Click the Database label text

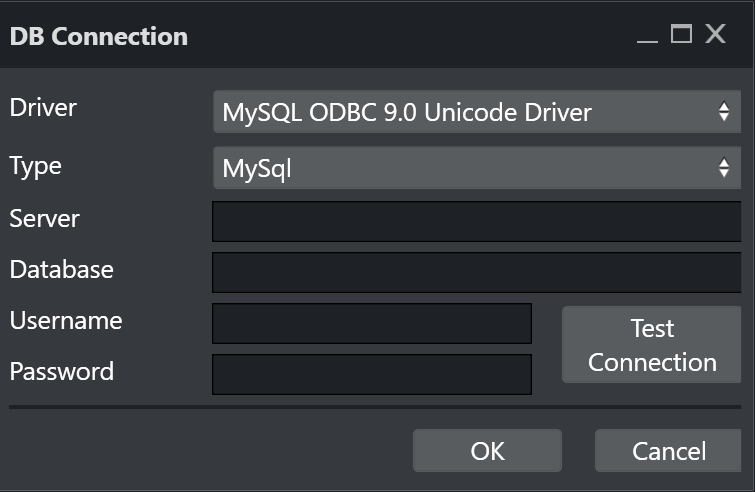click(62, 269)
